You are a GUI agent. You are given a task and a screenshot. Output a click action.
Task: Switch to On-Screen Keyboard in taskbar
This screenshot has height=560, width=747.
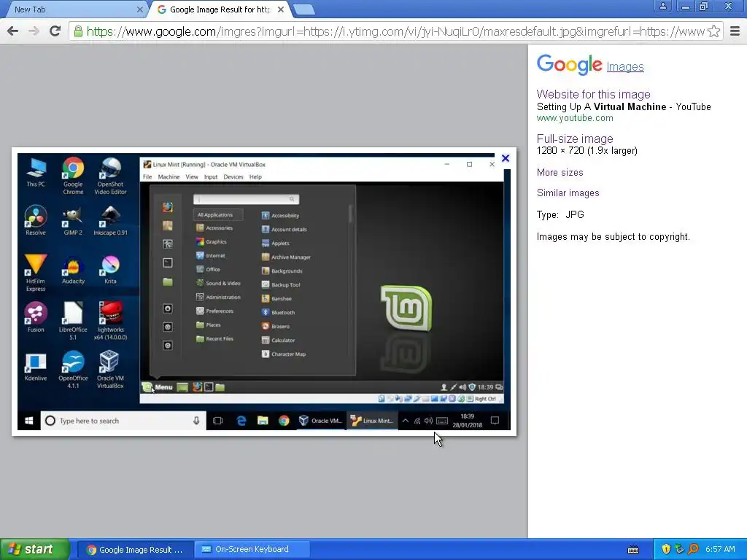[252, 550]
